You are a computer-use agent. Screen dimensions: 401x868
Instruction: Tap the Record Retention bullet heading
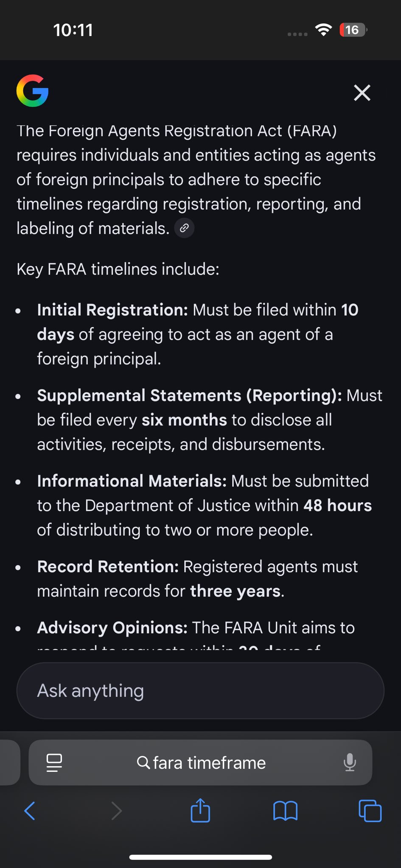point(108,567)
